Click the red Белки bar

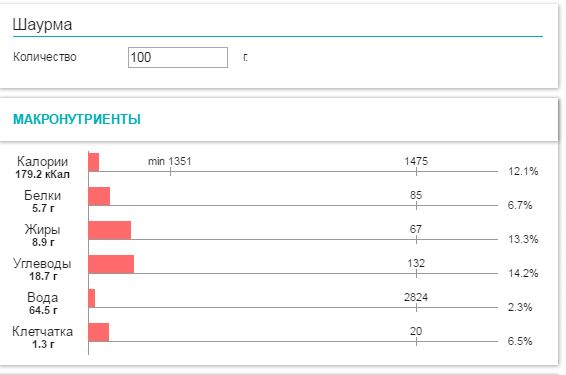[x=99, y=196]
